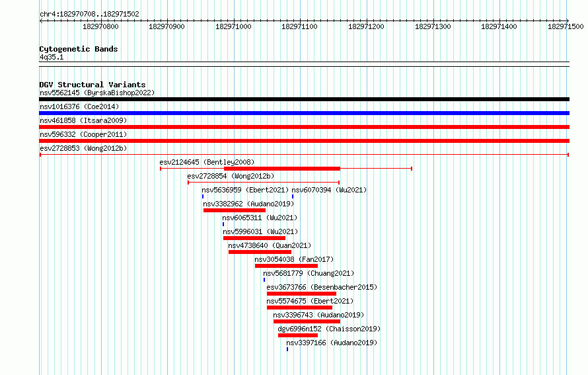Click the chr4:182970708..182971502 coordinate label
This screenshot has height=375, width=588.
point(89,14)
